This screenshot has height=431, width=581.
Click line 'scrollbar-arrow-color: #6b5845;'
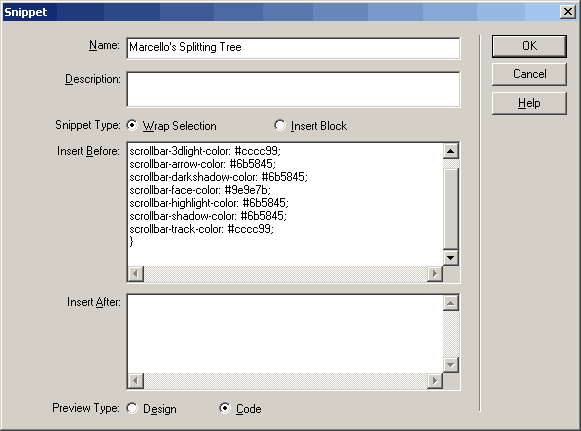203,164
